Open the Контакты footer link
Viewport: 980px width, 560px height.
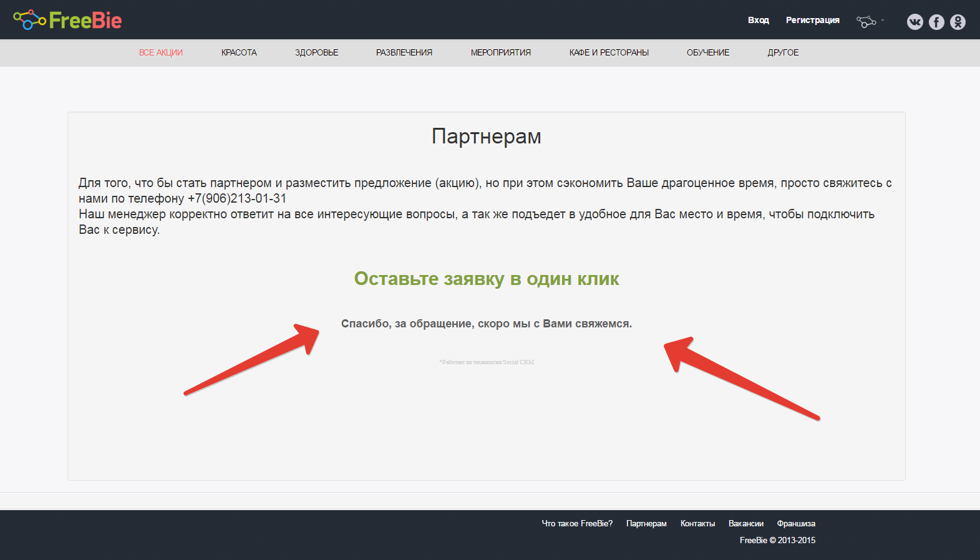tap(697, 523)
